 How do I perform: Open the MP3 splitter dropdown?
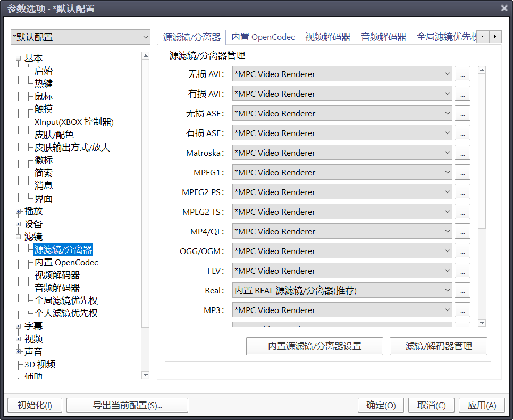[342, 310]
